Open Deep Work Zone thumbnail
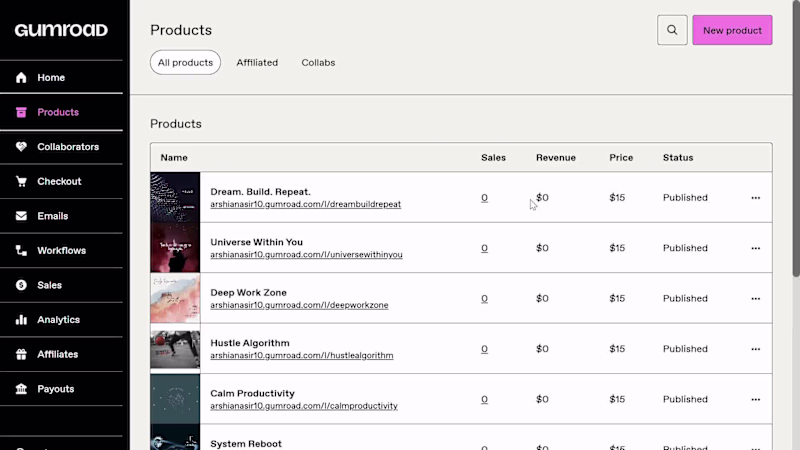800x450 pixels. click(175, 298)
